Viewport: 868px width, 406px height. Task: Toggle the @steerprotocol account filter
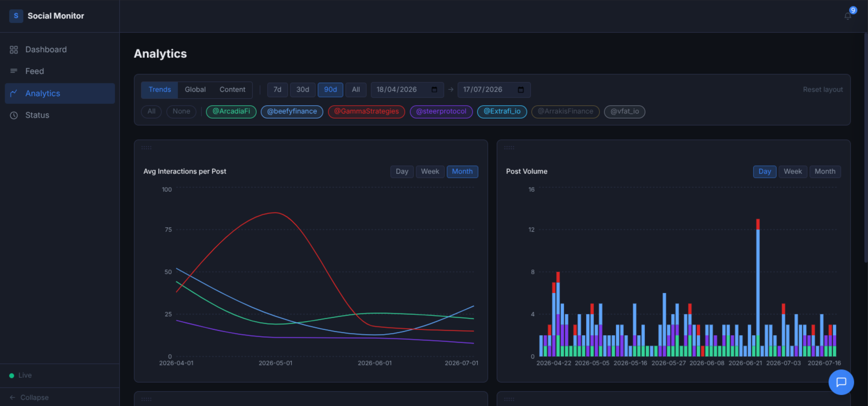click(441, 111)
